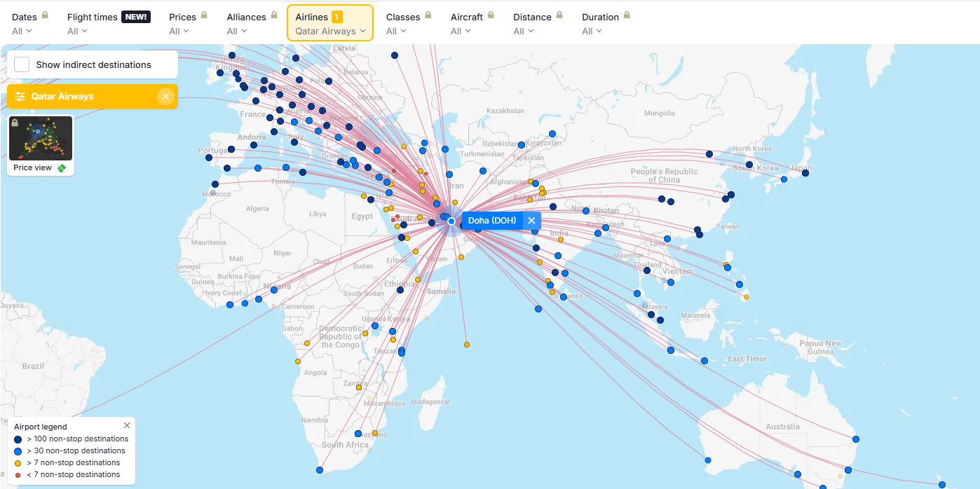Viewport: 980px width, 489px height.
Task: Click the lock icon next to Aircraft
Action: click(491, 15)
